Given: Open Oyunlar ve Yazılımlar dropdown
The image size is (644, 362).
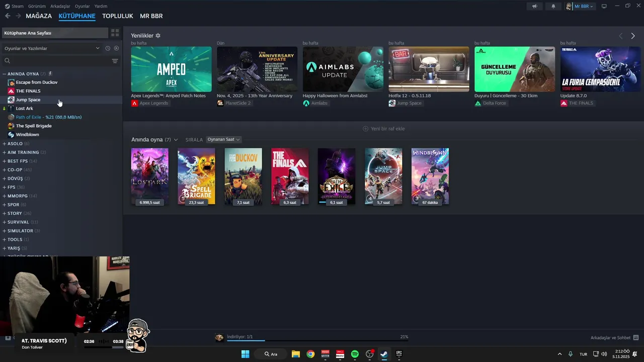Looking at the screenshot, I should tap(52, 48).
